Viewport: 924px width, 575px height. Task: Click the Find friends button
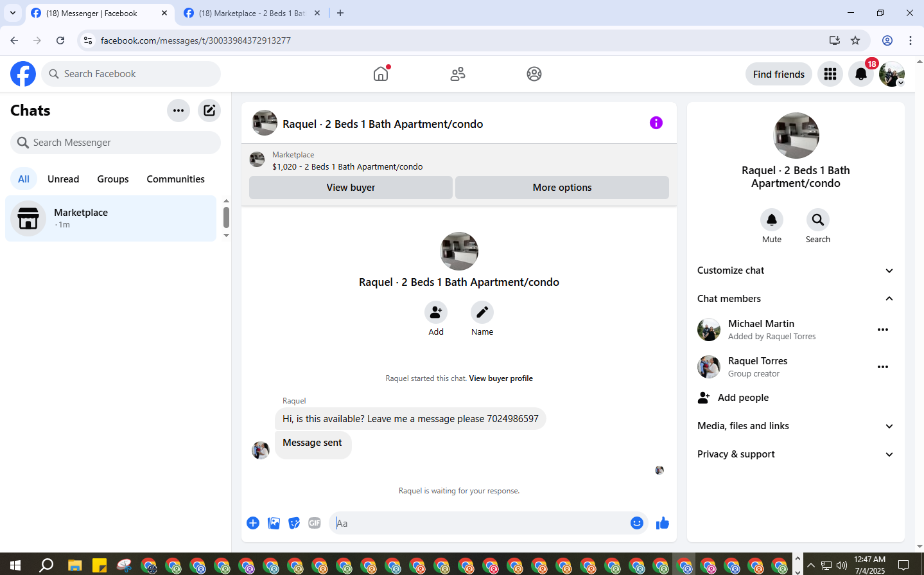pyautogui.click(x=779, y=74)
